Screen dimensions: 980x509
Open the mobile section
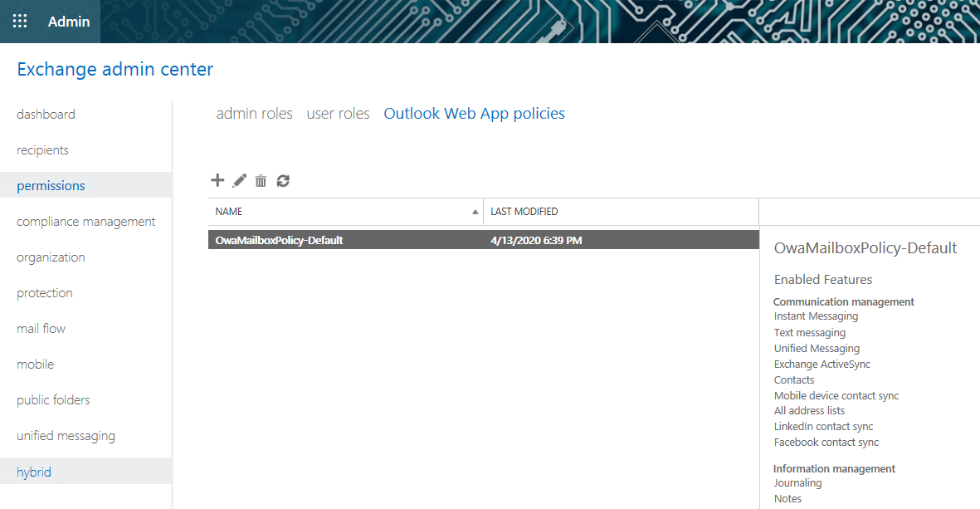tap(35, 364)
